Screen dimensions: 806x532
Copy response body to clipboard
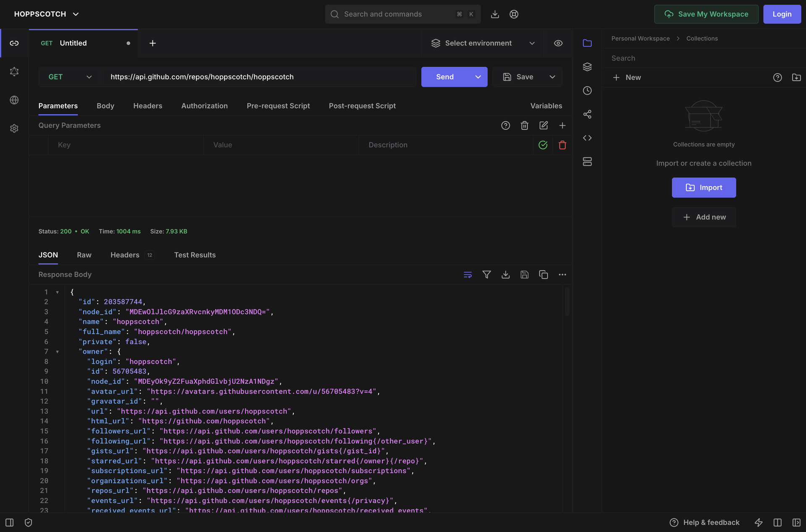544,275
